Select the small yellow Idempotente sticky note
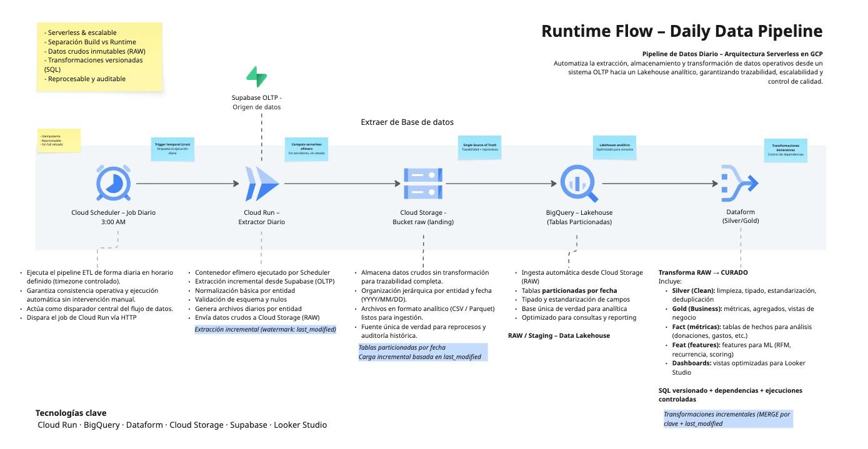 coord(59,141)
